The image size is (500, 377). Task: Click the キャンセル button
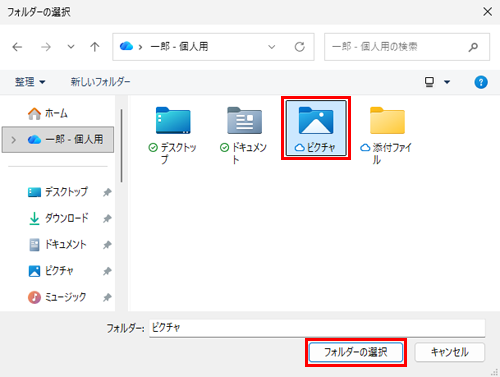[x=449, y=352]
